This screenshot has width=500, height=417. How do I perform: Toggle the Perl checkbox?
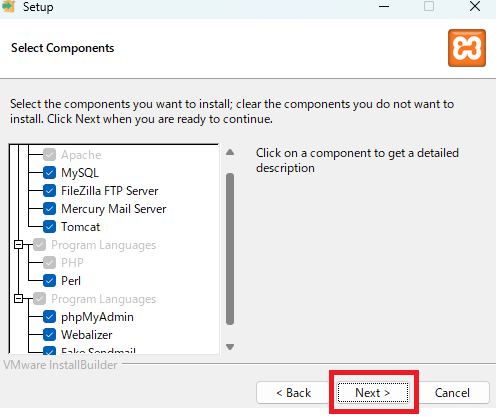pyautogui.click(x=49, y=281)
